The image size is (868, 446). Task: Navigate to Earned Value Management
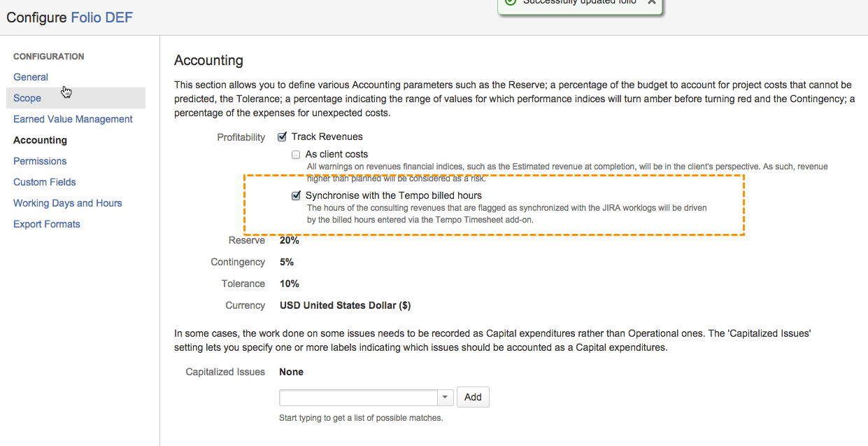pyautogui.click(x=73, y=119)
